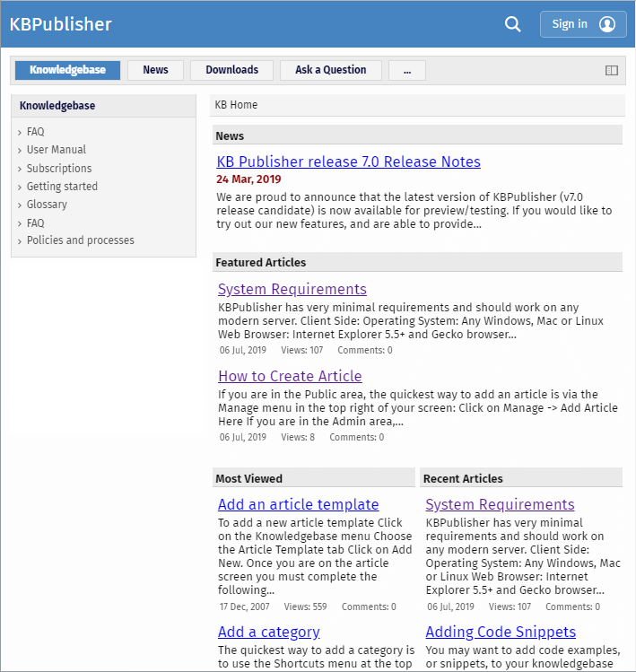Open the Subscriptions category
The height and width of the screenshot is (672, 636).
coord(59,168)
